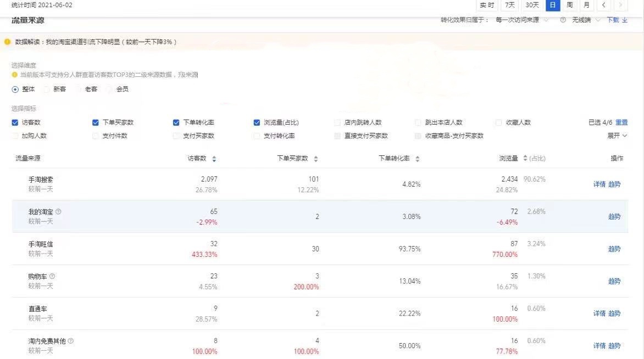The height and width of the screenshot is (359, 644).
Task: Open help icon next to 无线端
Action: tap(563, 20)
